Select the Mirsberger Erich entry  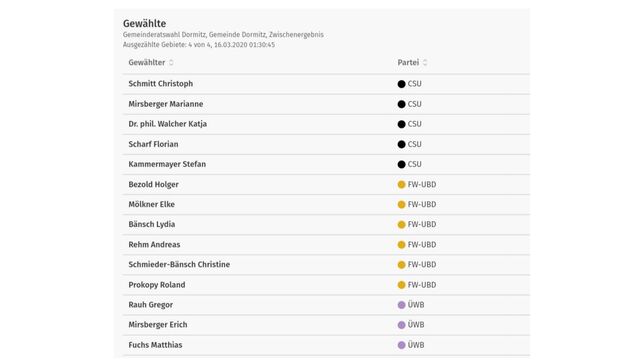[326, 325]
